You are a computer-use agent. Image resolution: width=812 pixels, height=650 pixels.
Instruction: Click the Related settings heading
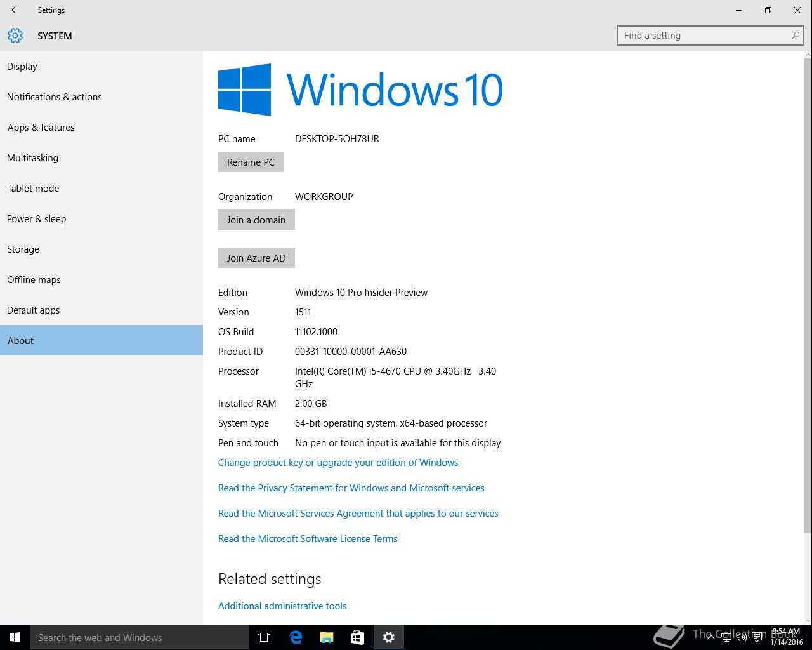click(270, 579)
